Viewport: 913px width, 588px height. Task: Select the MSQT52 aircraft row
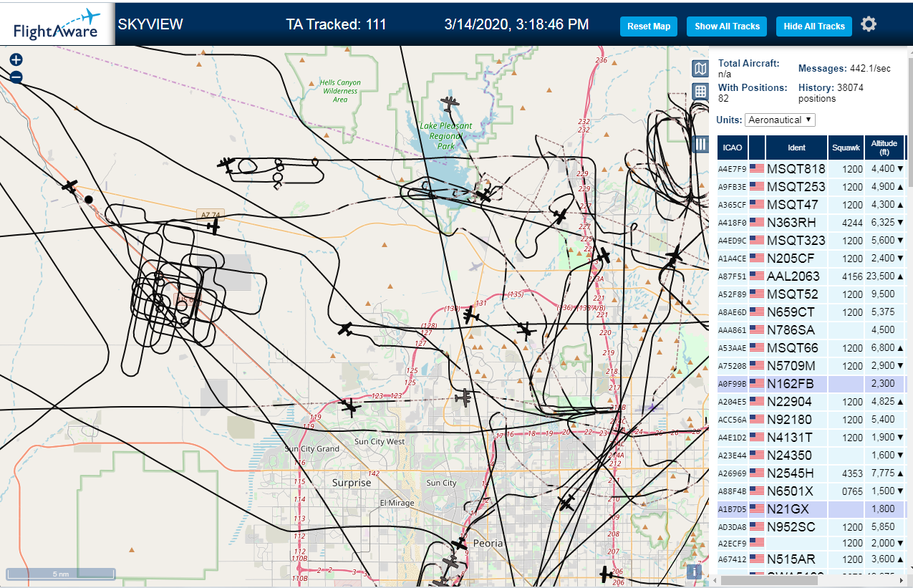point(811,294)
